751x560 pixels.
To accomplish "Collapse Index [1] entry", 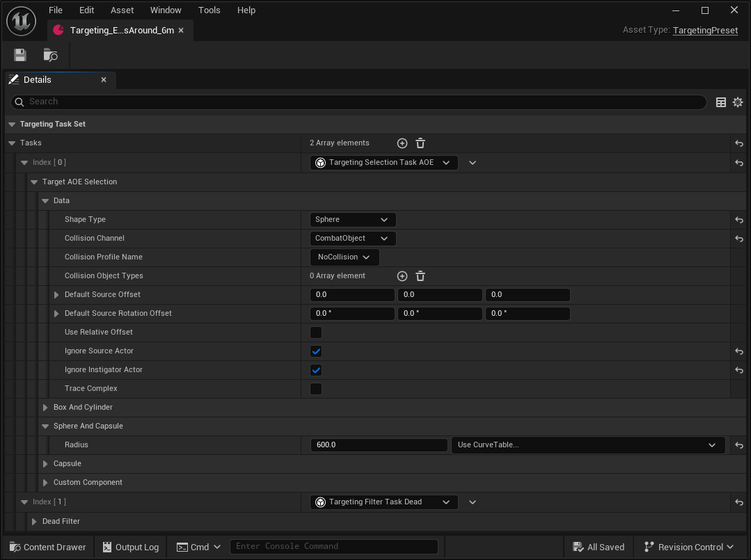I will pos(24,502).
